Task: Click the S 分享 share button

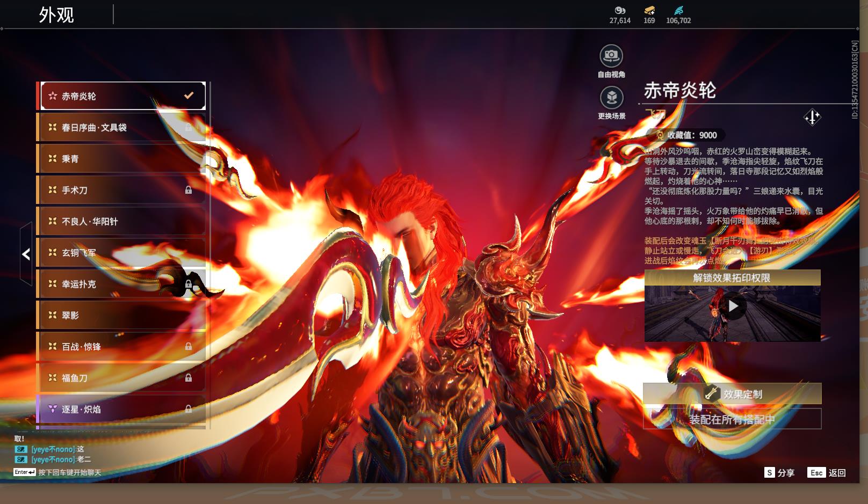Action: tap(779, 473)
